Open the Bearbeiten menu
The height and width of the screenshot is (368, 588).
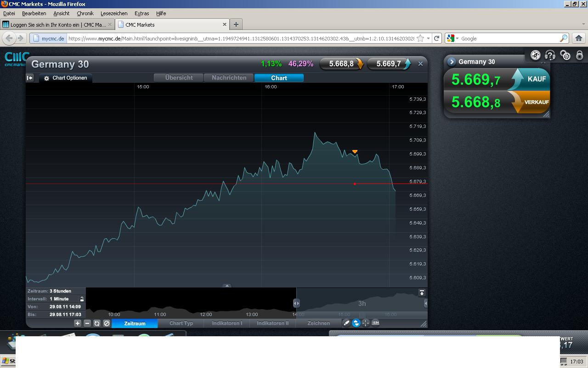point(34,13)
